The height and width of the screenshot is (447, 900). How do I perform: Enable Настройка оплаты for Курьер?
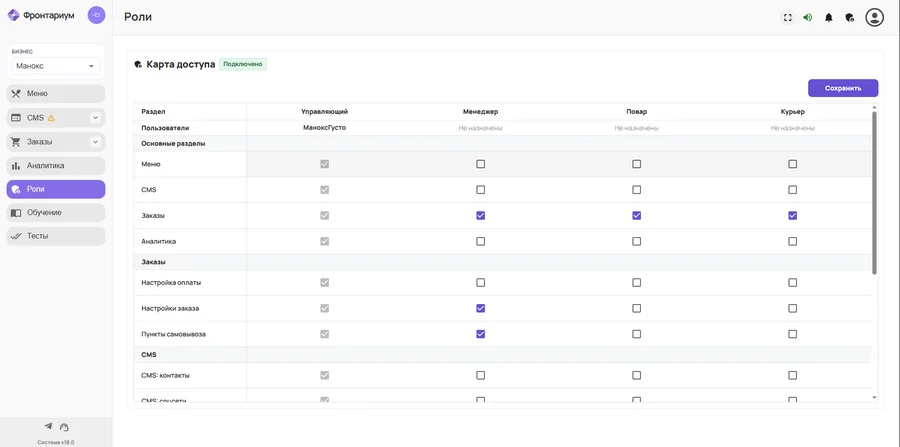tap(793, 283)
